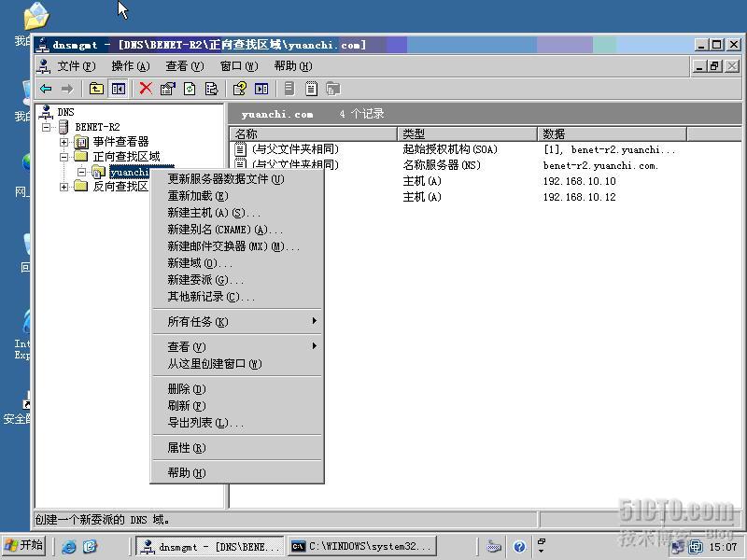747x560 pixels.
Task: Choose 刷新 from context menu
Action: (x=237, y=406)
